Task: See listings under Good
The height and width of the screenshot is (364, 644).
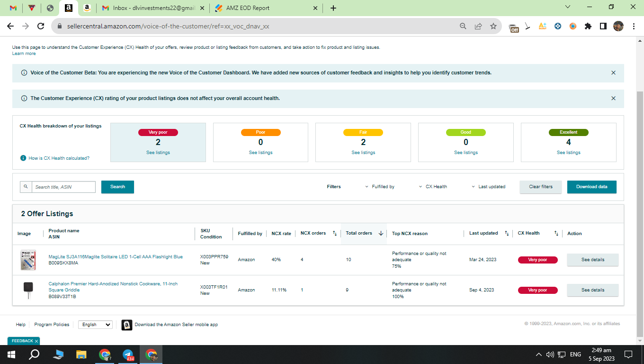Action: click(466, 153)
